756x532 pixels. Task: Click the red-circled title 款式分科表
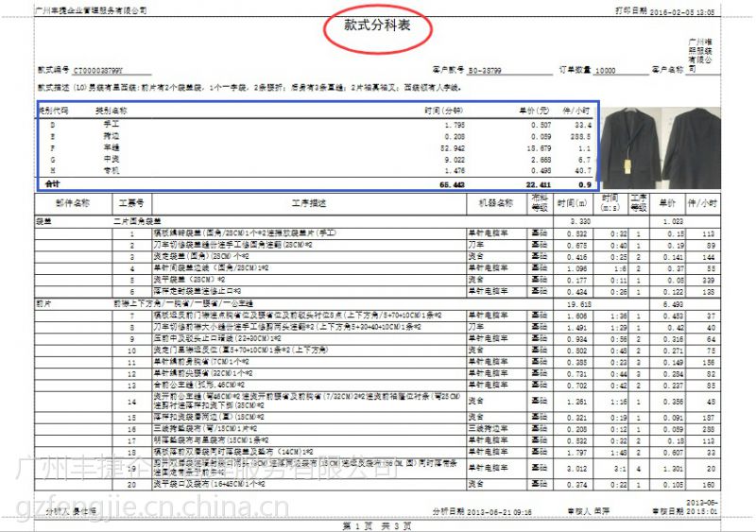(x=377, y=26)
